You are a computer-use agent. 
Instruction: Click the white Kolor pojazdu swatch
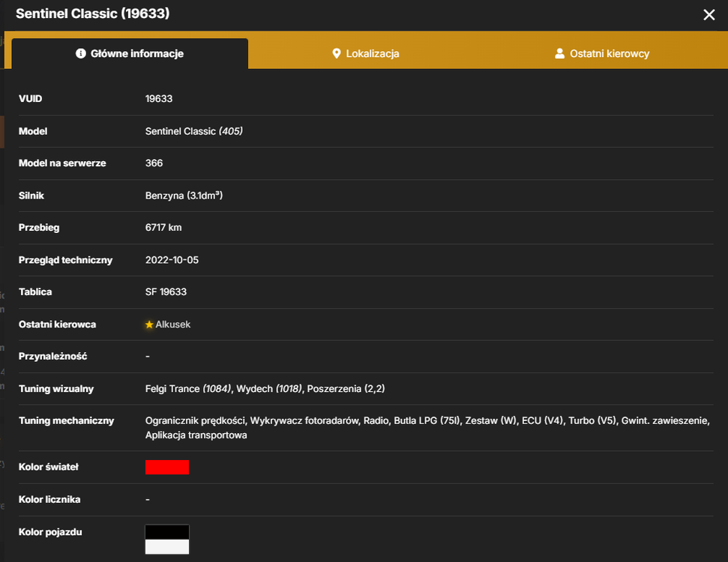[167, 547]
